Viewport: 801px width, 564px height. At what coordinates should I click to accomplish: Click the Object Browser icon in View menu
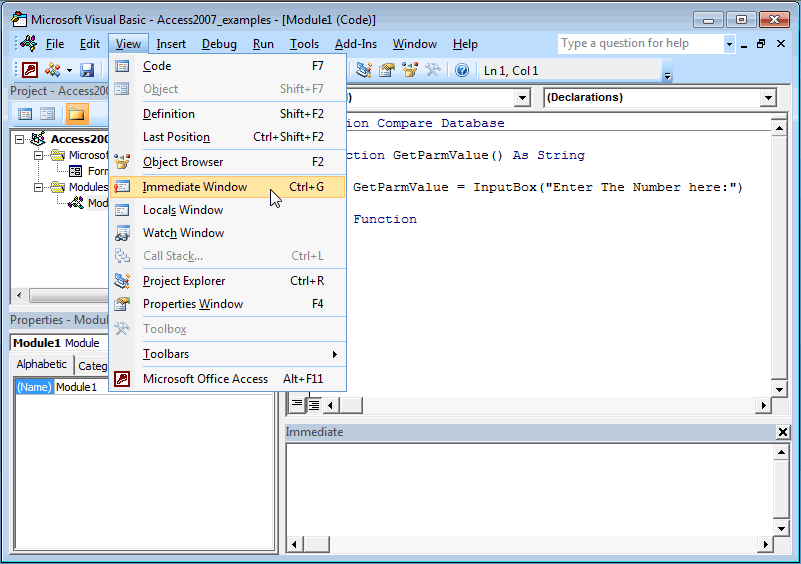[122, 162]
